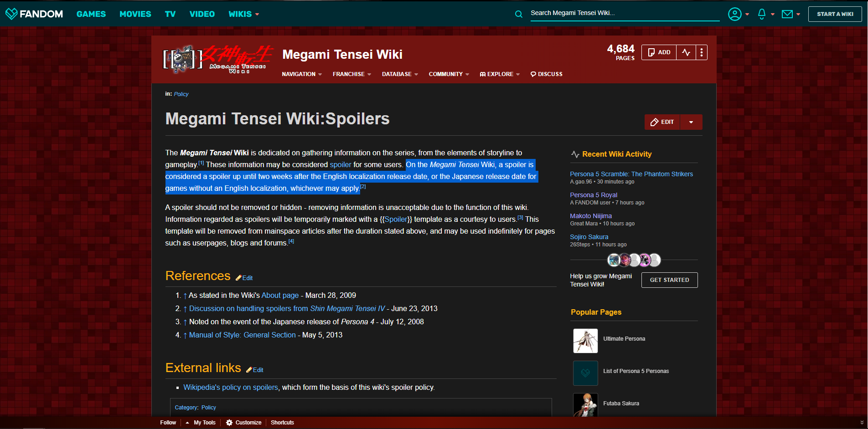
Task: Click Shortcuts in the bottom toolbar
Action: click(x=282, y=423)
